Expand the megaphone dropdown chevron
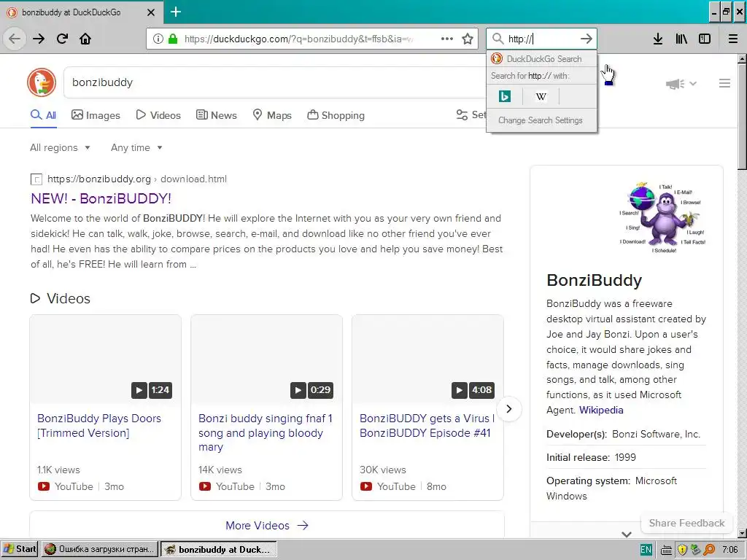This screenshot has height=560, width=747. [x=693, y=84]
